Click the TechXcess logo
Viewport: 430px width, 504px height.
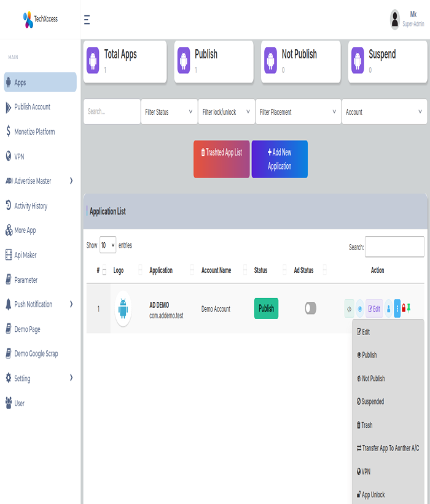[x=41, y=19]
